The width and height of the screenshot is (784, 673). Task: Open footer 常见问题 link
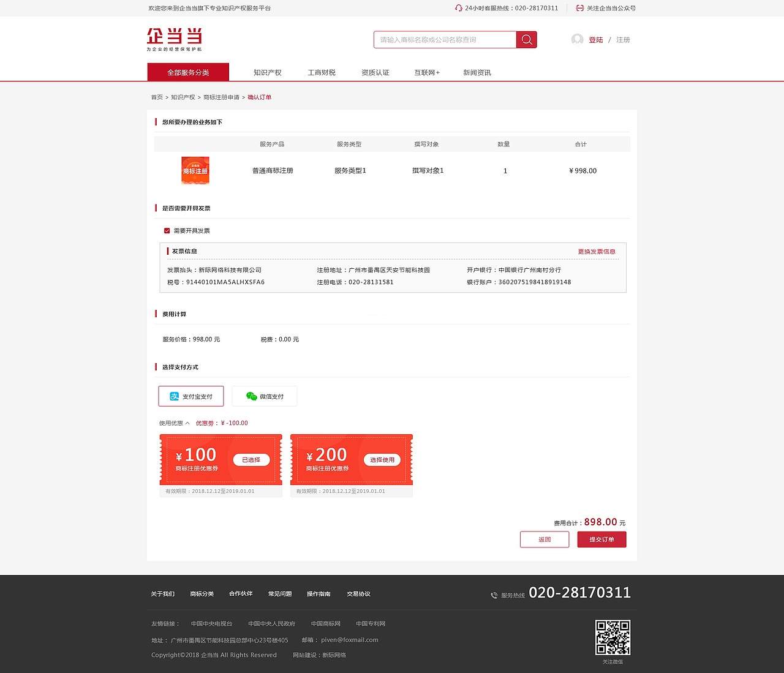point(280,594)
